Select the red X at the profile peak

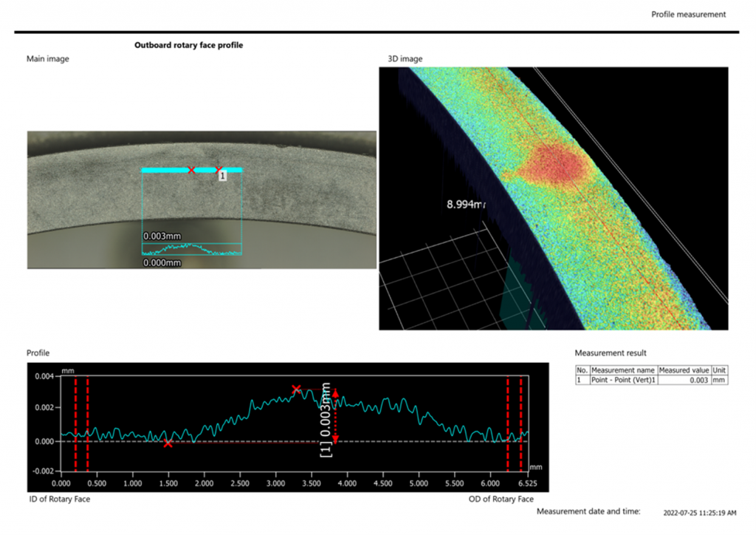point(296,389)
